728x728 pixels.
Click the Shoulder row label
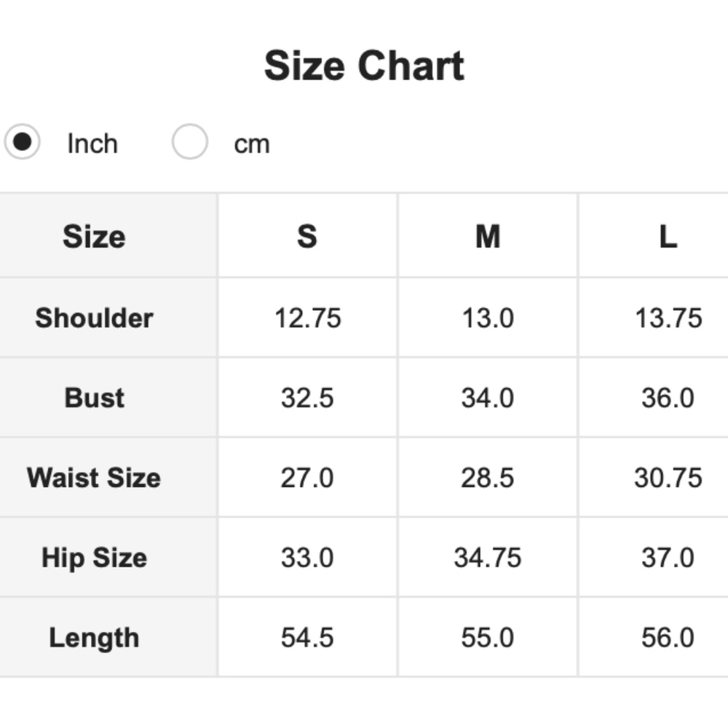pos(94,318)
